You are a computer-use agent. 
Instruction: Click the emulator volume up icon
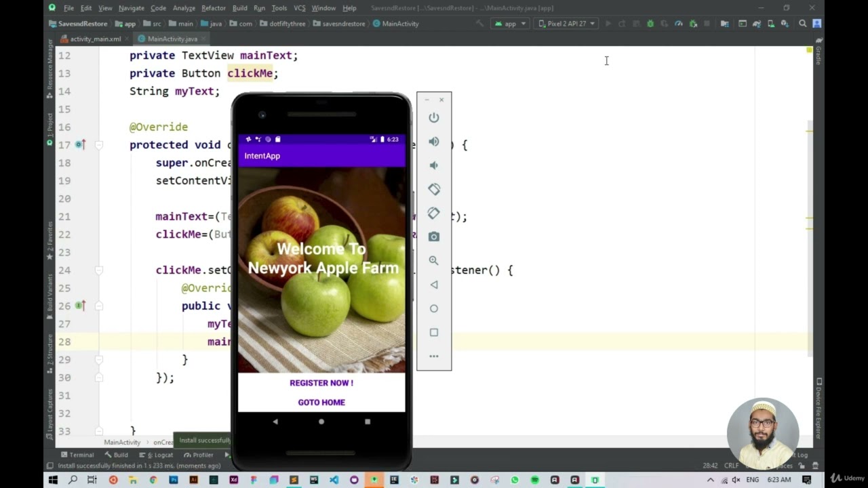click(x=434, y=142)
